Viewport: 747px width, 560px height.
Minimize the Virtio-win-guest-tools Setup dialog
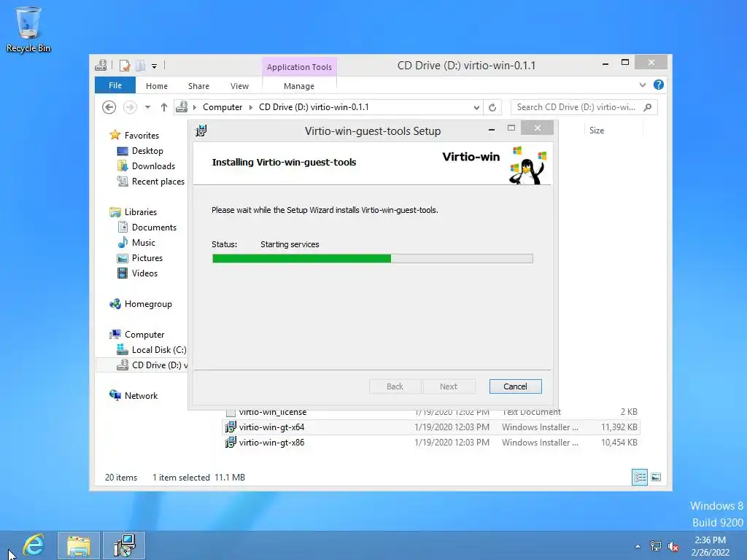click(x=491, y=129)
